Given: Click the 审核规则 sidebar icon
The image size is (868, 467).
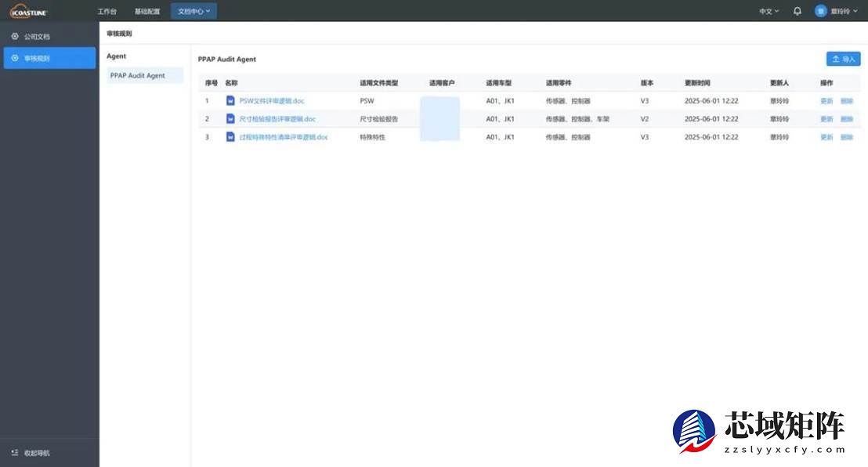Looking at the screenshot, I should [13, 57].
